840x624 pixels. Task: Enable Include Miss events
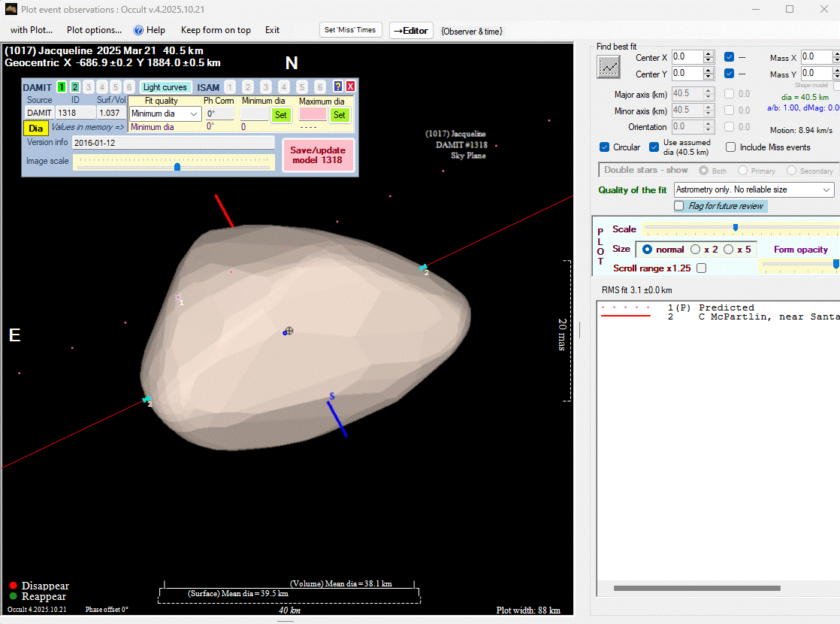[x=730, y=147]
